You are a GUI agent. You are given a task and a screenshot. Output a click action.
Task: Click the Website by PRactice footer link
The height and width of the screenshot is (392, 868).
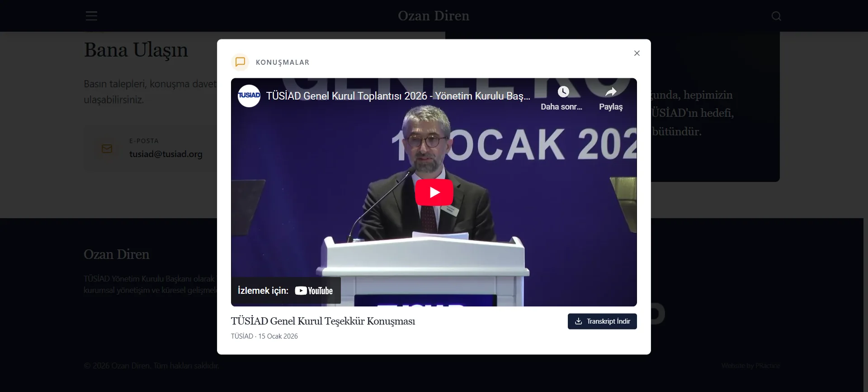[750, 366]
